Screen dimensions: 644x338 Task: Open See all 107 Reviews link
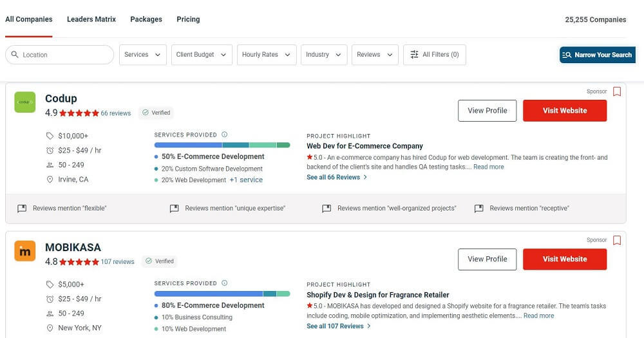(337, 326)
